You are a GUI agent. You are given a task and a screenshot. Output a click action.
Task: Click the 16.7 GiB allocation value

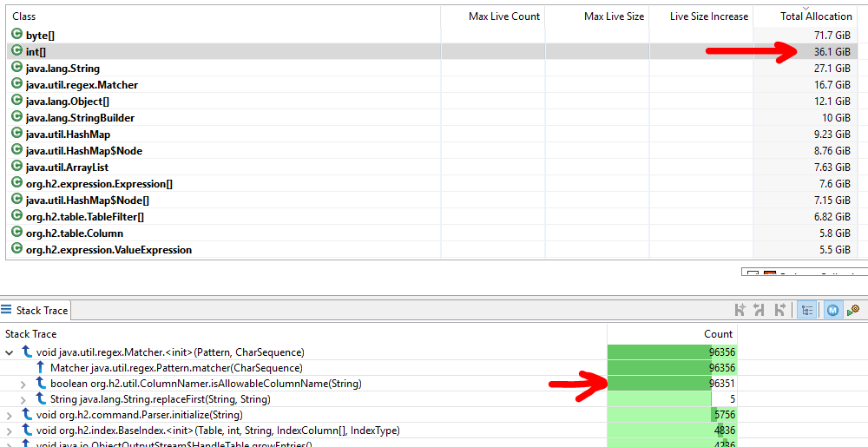click(x=832, y=85)
